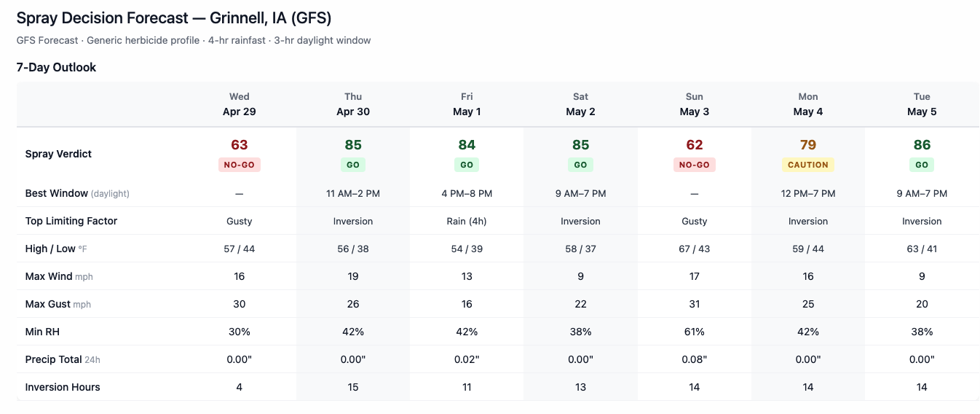Select the Fri May 1 column header
The width and height of the screenshot is (980, 414).
click(467, 104)
